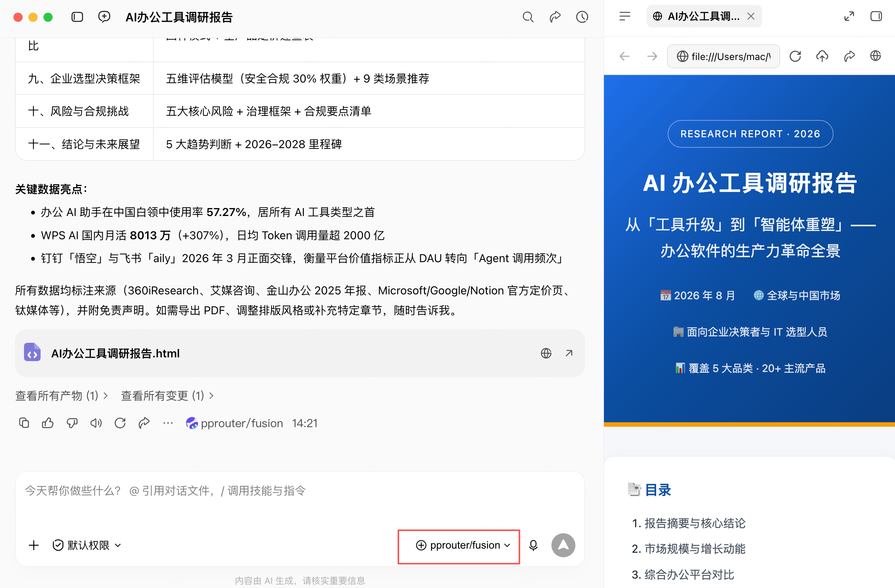895x588 pixels.
Task: Like the response with thumbs up
Action: (48, 423)
